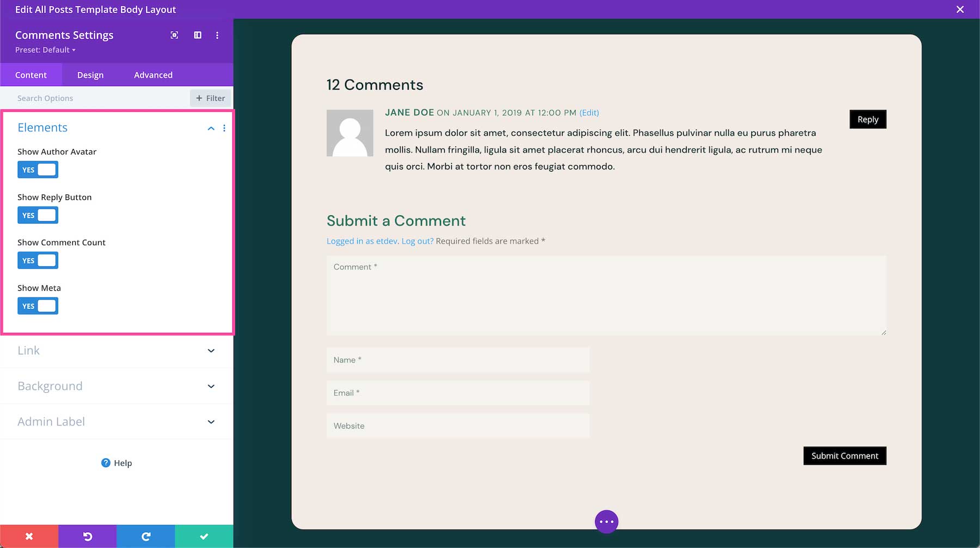Click the undo icon at the bottom
The image size is (980, 548).
(87, 536)
